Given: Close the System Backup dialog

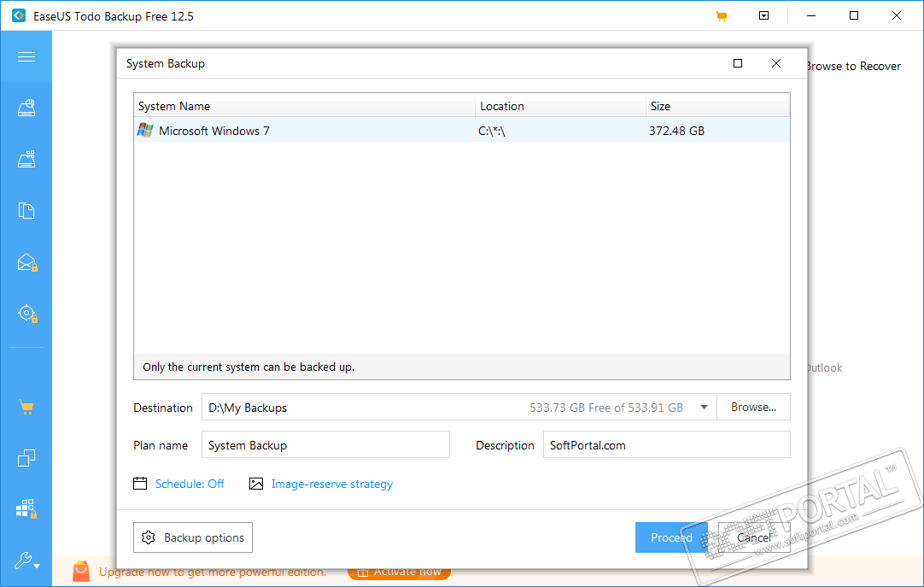Looking at the screenshot, I should (776, 63).
